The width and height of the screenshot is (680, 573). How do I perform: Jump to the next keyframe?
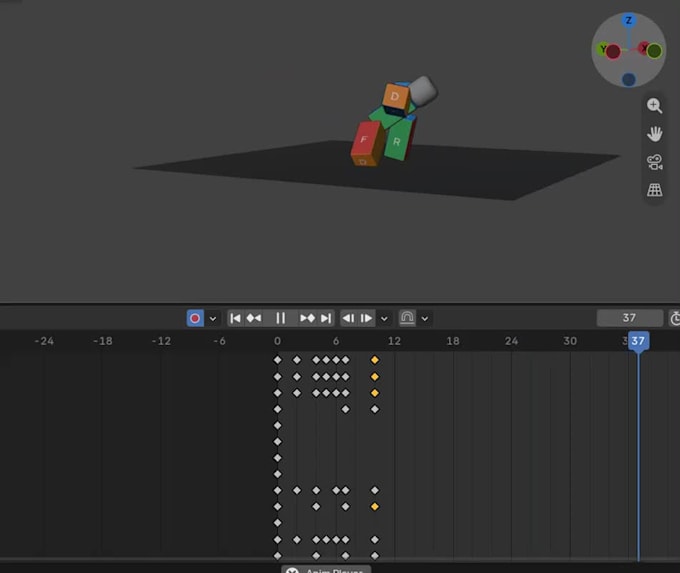click(x=307, y=318)
